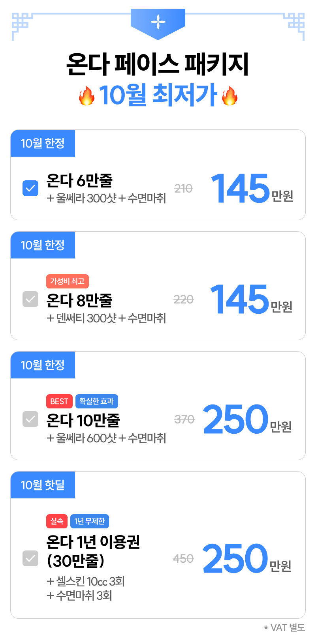Click the 가성비 최고 orange badge

point(68,281)
